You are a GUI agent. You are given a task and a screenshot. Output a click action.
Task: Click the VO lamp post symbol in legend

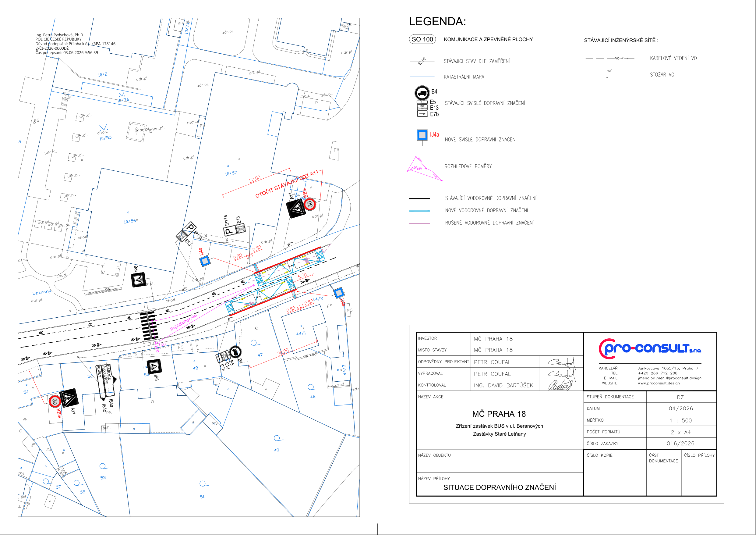click(x=609, y=74)
